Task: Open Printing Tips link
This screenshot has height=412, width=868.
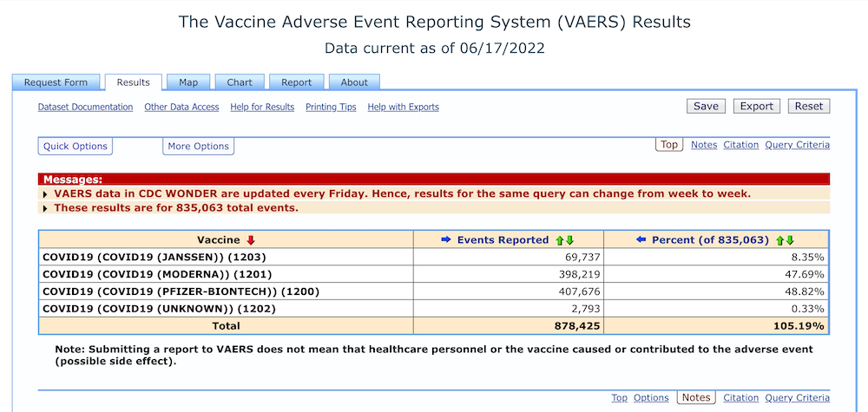Action: tap(331, 108)
